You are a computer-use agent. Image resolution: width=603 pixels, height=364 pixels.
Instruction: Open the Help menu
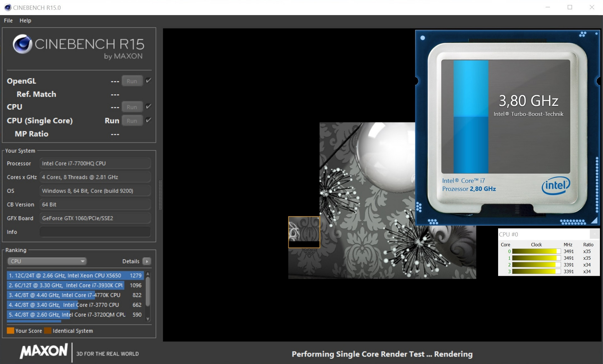[x=25, y=20]
